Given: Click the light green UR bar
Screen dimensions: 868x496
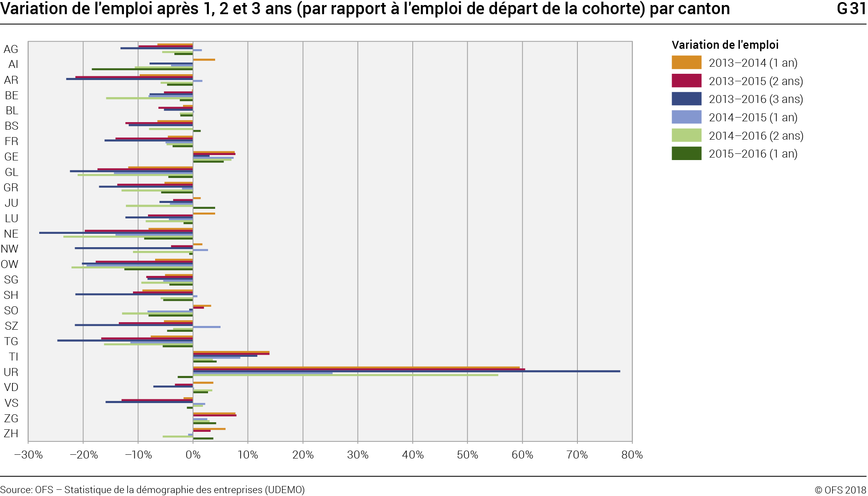Looking at the screenshot, I should 346,375.
